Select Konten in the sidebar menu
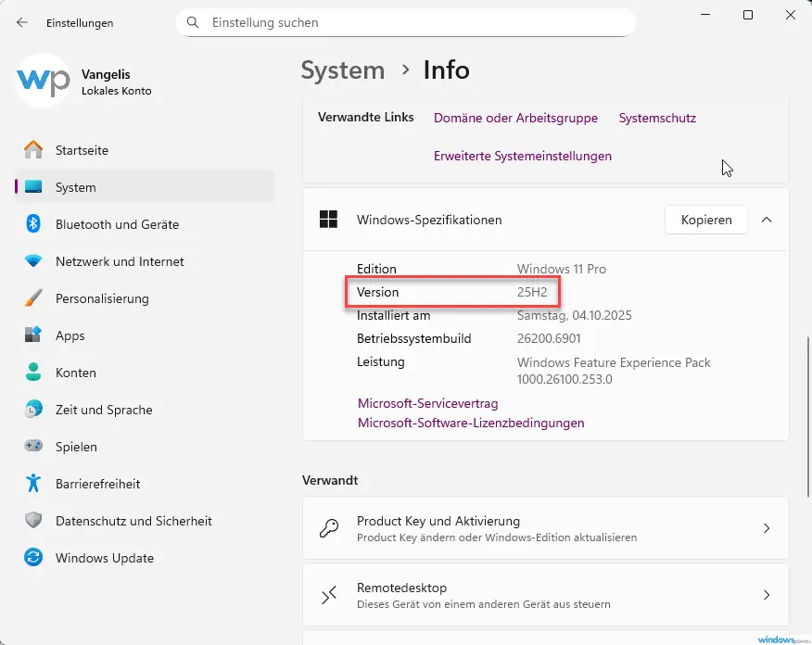 [76, 373]
